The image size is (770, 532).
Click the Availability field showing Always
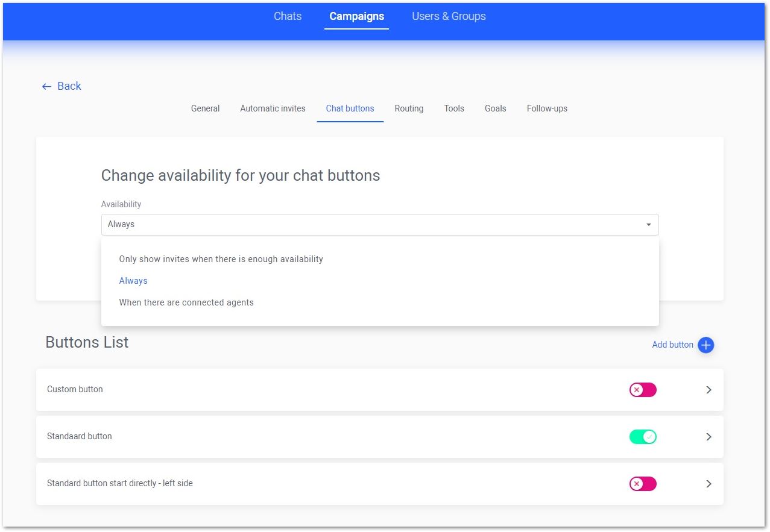point(380,225)
